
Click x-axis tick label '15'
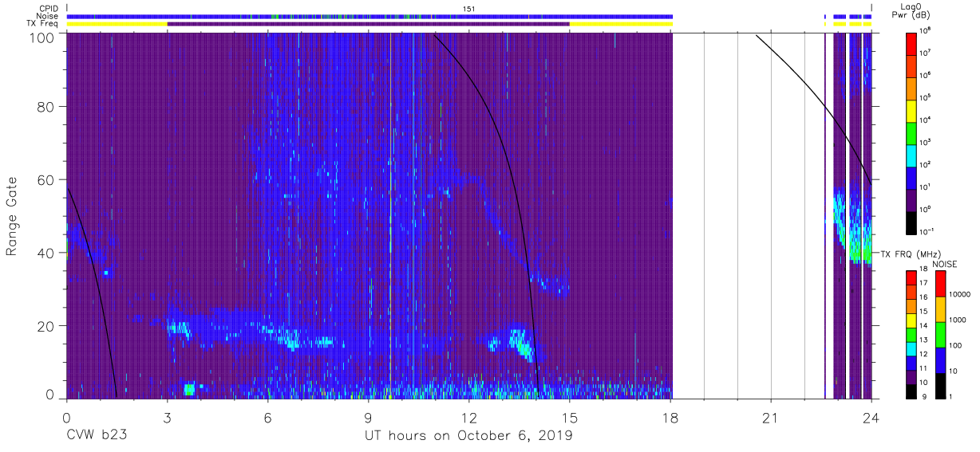[569, 417]
